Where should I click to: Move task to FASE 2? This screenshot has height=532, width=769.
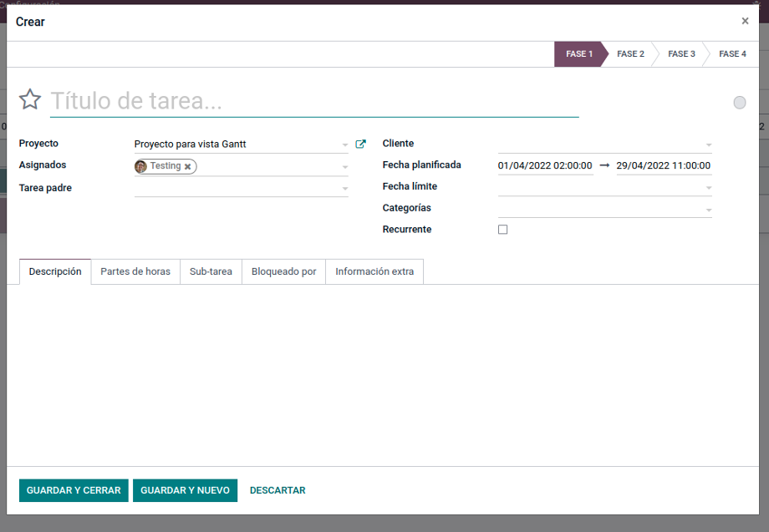(x=631, y=54)
